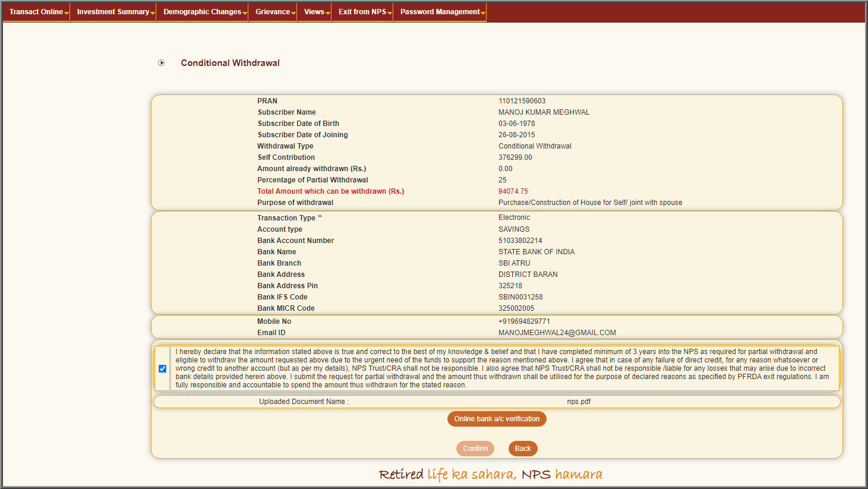868x489 pixels.
Task: Click the dropdown arrow on Password Management
Action: click(x=482, y=11)
